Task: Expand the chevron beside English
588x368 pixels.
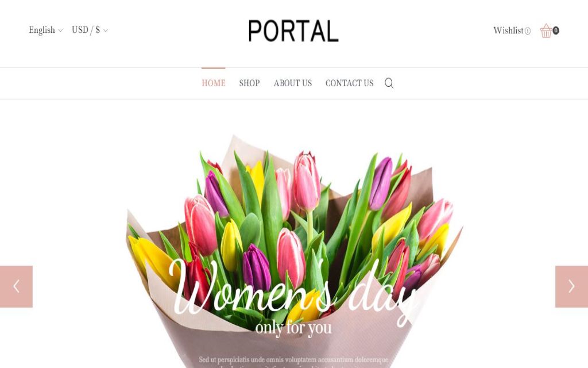Action: (x=60, y=31)
